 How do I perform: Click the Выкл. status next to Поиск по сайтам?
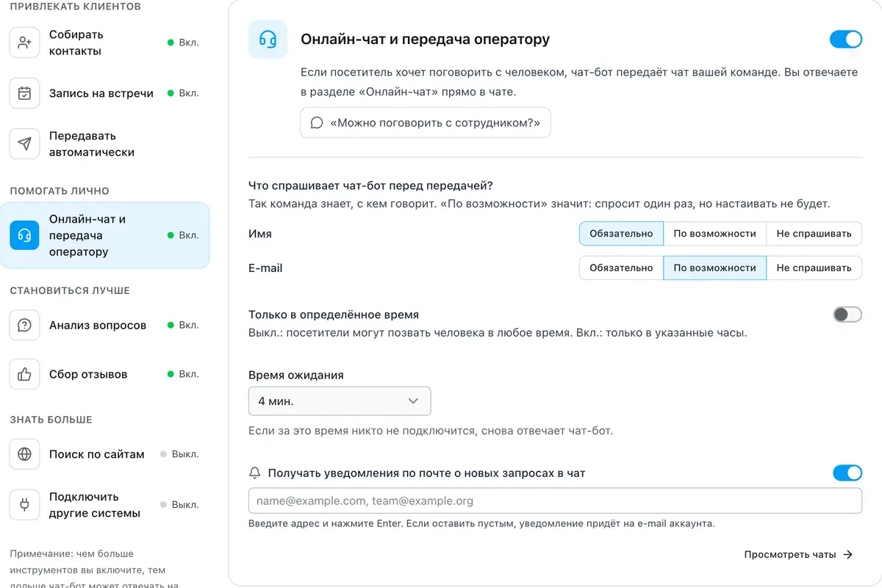[179, 454]
